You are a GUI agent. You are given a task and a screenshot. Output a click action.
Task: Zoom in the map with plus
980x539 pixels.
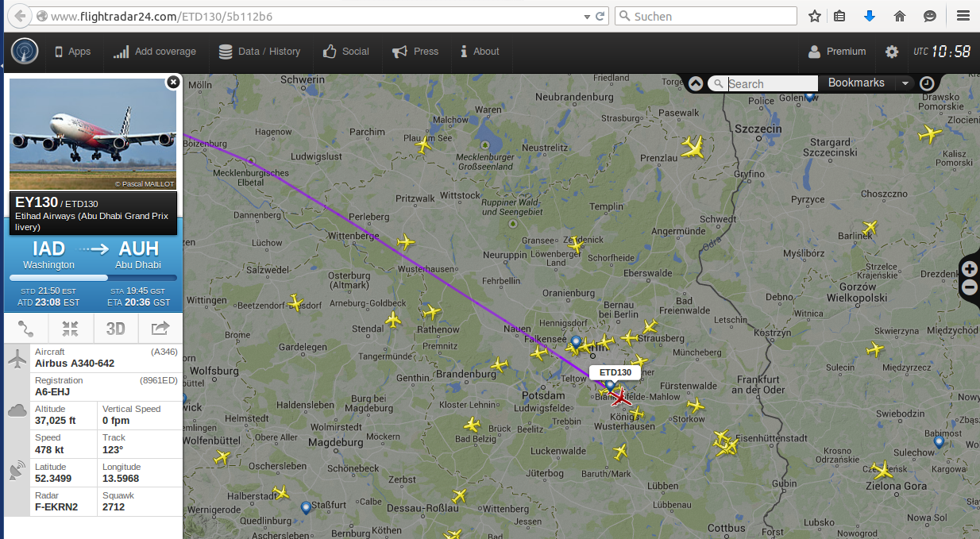970,269
